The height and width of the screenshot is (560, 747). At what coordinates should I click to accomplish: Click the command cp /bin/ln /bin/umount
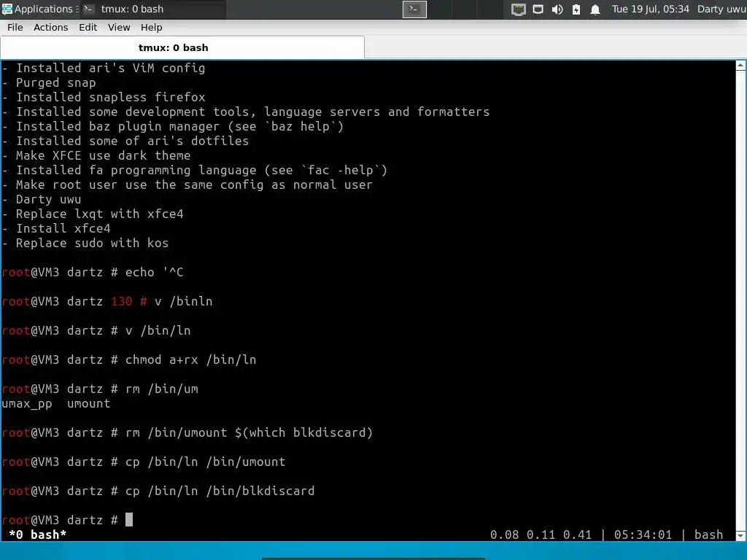pos(205,462)
